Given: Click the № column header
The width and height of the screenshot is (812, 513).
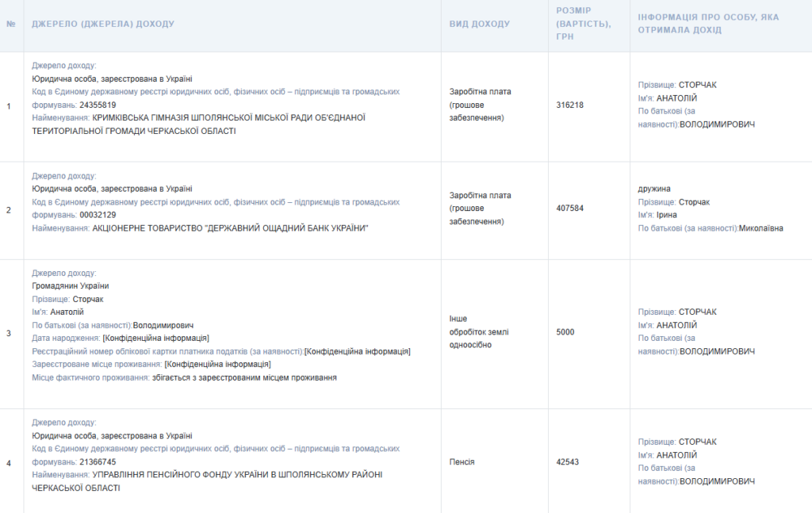Looking at the screenshot, I should 11,24.
